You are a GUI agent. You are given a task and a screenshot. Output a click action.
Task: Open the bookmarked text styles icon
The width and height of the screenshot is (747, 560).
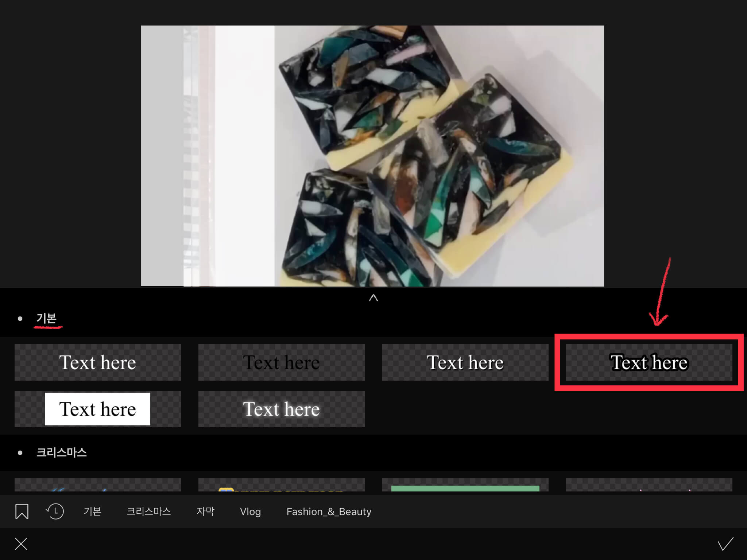pyautogui.click(x=22, y=511)
